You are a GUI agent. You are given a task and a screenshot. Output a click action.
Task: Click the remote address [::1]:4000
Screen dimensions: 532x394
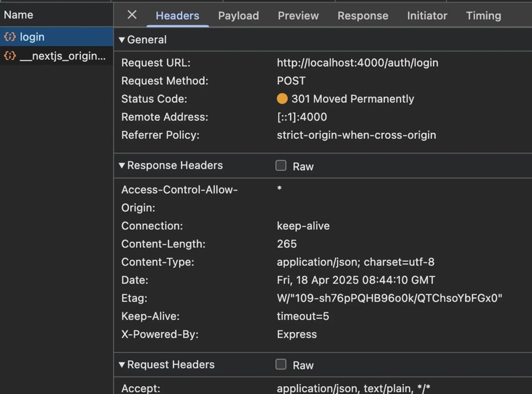tap(302, 117)
